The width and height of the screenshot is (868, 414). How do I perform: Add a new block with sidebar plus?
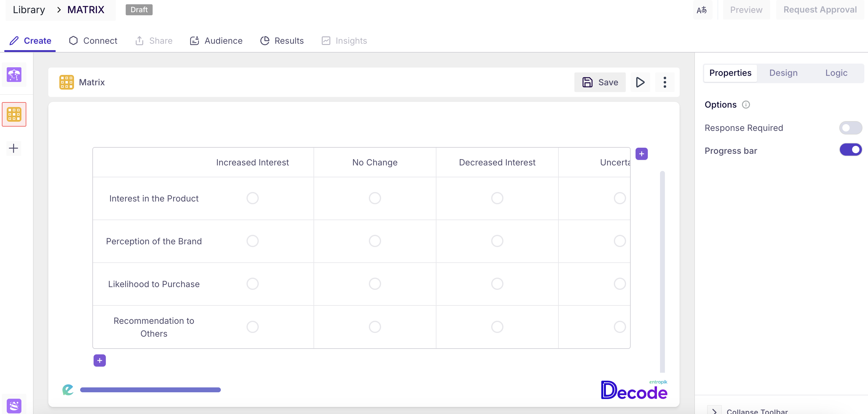click(x=13, y=148)
